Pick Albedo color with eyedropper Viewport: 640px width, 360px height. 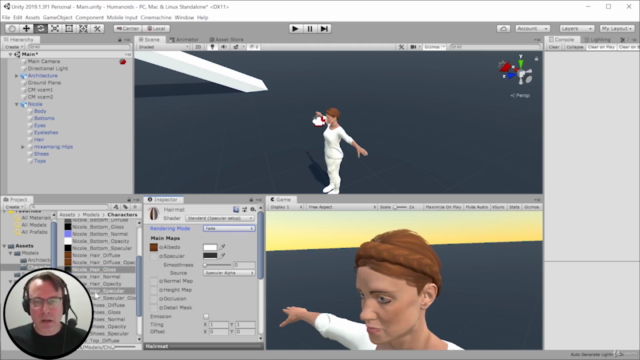click(x=222, y=247)
